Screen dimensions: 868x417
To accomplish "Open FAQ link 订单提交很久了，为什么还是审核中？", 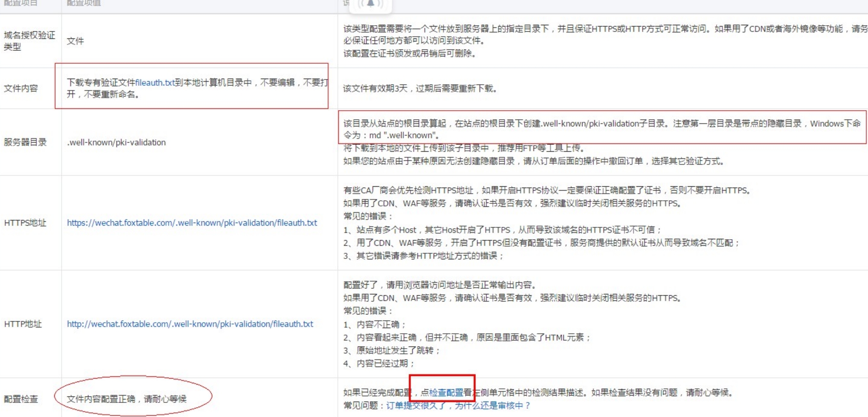I will coord(458,405).
